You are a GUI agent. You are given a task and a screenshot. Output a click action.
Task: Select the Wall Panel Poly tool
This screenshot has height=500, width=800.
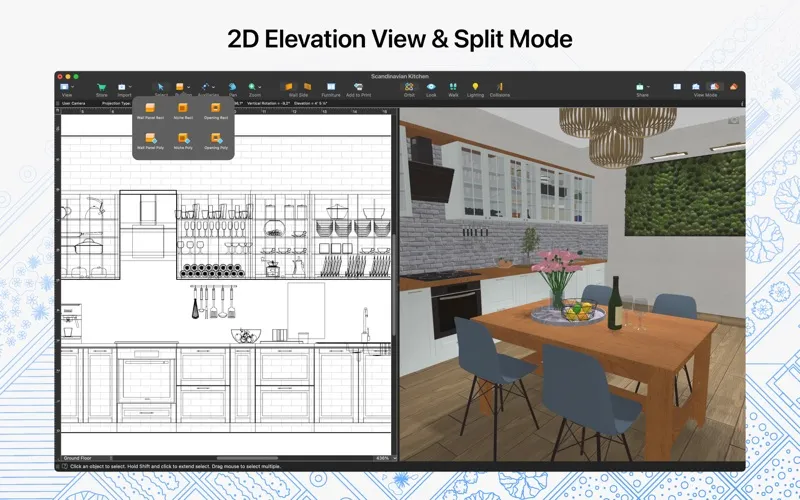point(148,140)
